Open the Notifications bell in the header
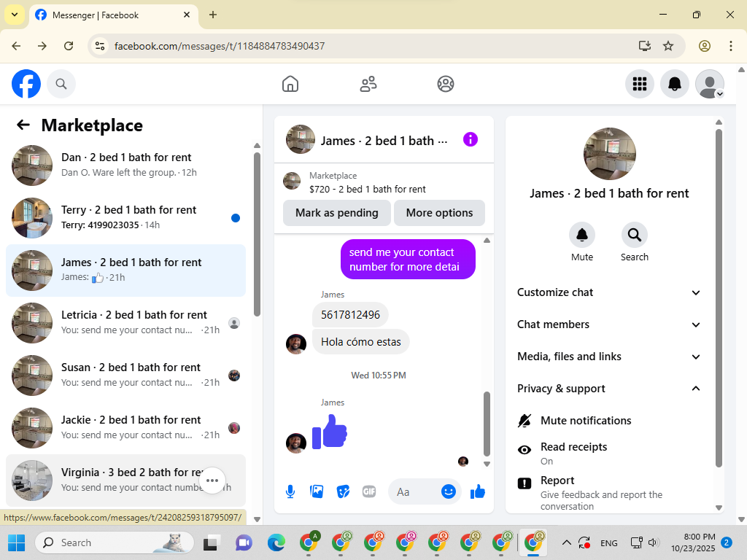Viewport: 747px width, 560px height. point(675,84)
